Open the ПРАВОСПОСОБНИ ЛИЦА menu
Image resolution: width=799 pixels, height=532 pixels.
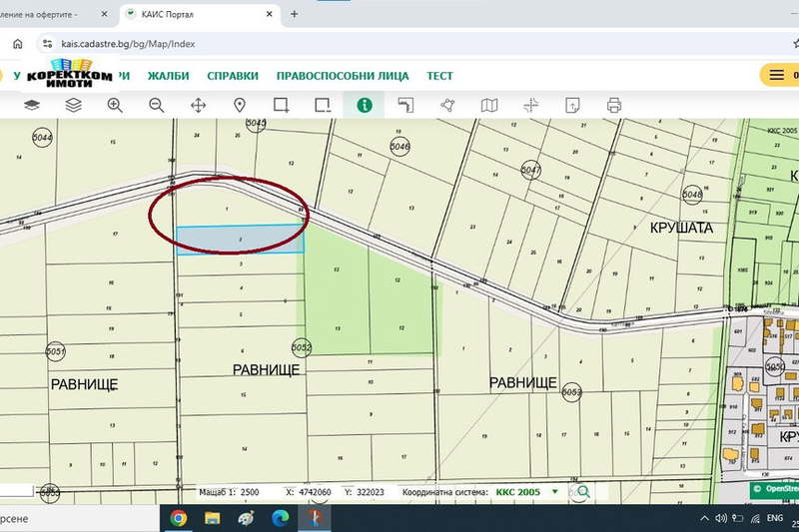[x=343, y=76]
